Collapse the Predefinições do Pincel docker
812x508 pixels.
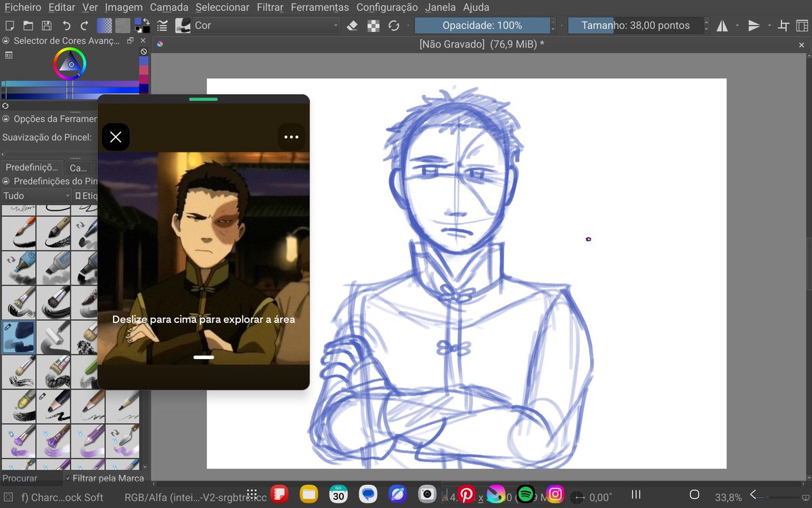[x=6, y=181]
